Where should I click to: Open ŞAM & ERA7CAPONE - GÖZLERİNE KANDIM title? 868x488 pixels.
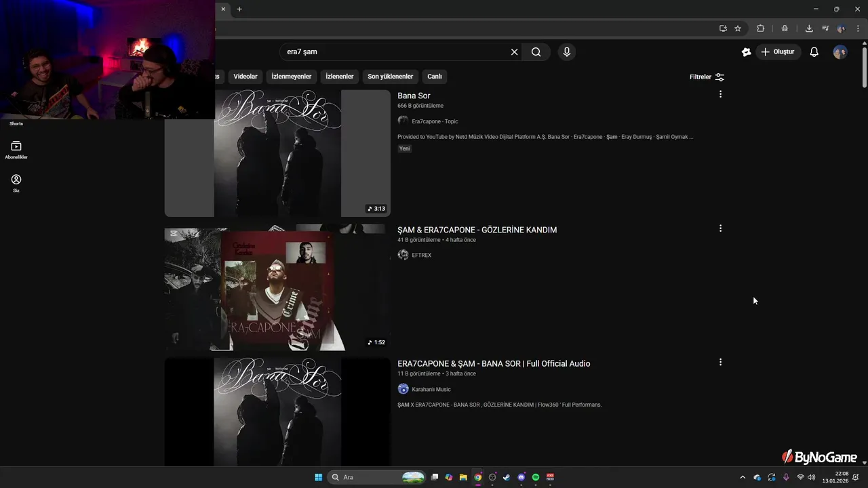[x=477, y=230]
